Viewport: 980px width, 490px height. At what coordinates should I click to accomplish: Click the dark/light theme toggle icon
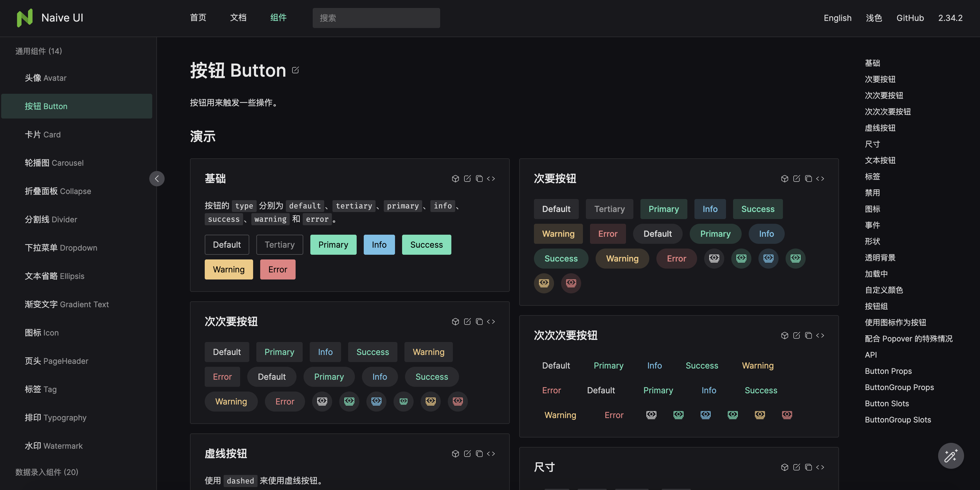874,17
